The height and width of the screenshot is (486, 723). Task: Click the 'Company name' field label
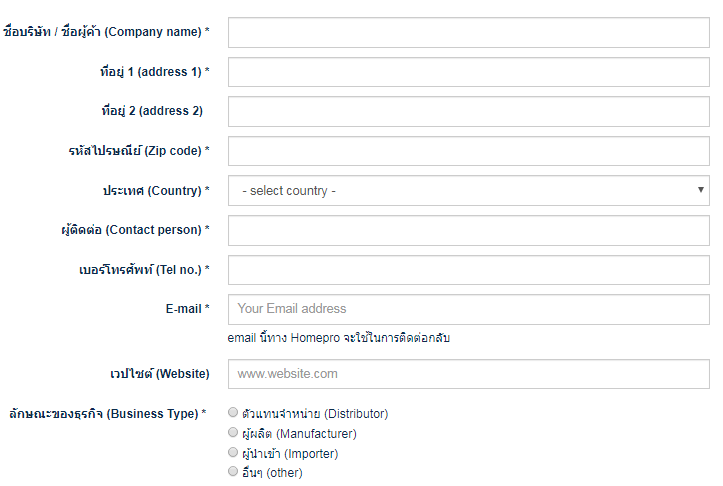[107, 32]
